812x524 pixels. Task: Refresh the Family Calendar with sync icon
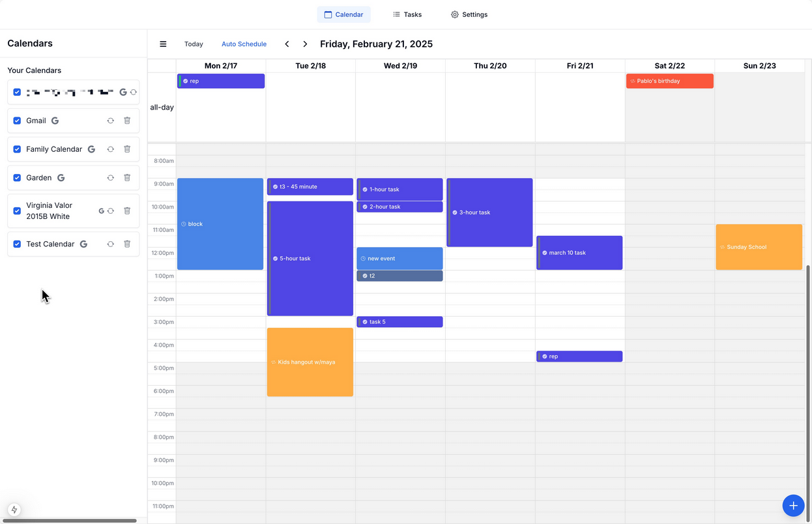[x=111, y=149]
